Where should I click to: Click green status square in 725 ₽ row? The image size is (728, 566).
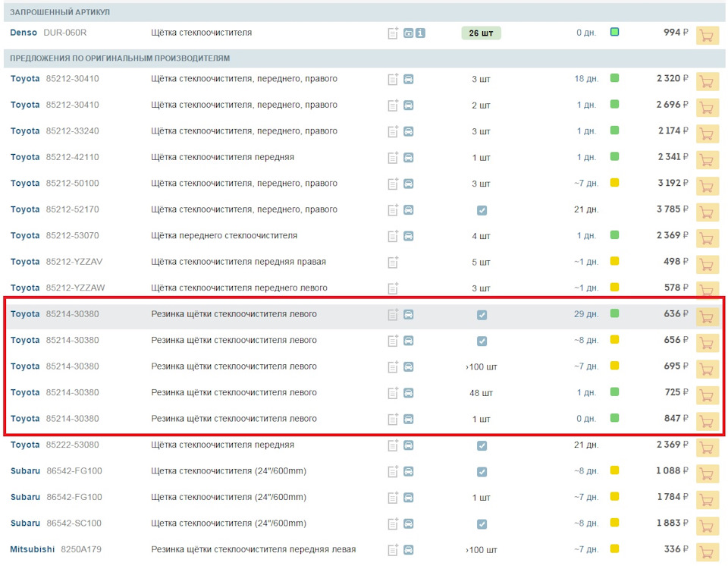(614, 391)
